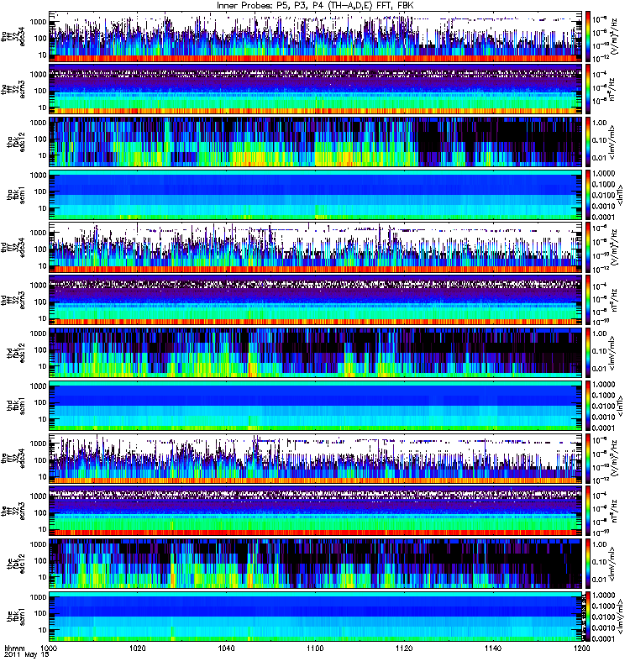630x672 pixels.
Task: Click the "thd fff 32 scm3" panel label
Action: click(13, 301)
